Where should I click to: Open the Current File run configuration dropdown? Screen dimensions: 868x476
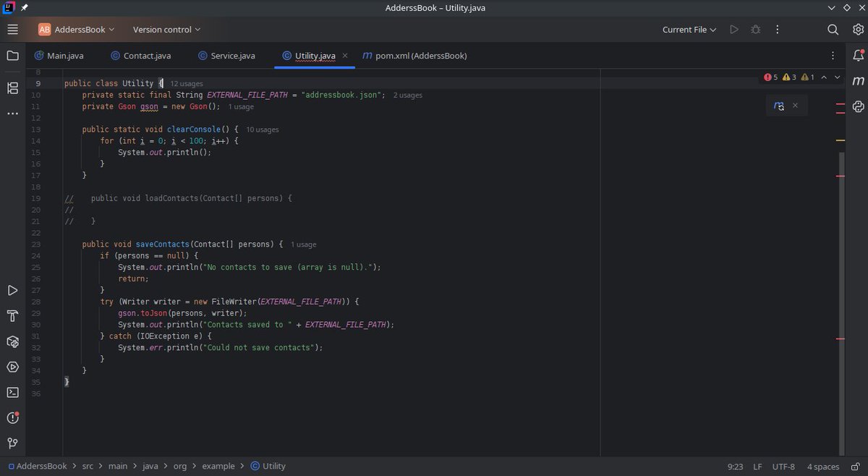(689, 30)
